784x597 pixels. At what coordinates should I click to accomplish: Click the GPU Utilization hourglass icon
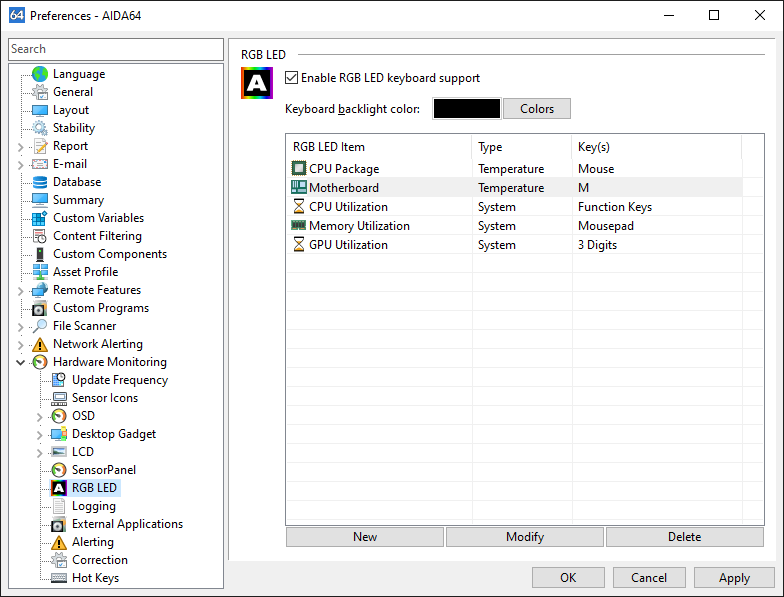click(x=298, y=244)
